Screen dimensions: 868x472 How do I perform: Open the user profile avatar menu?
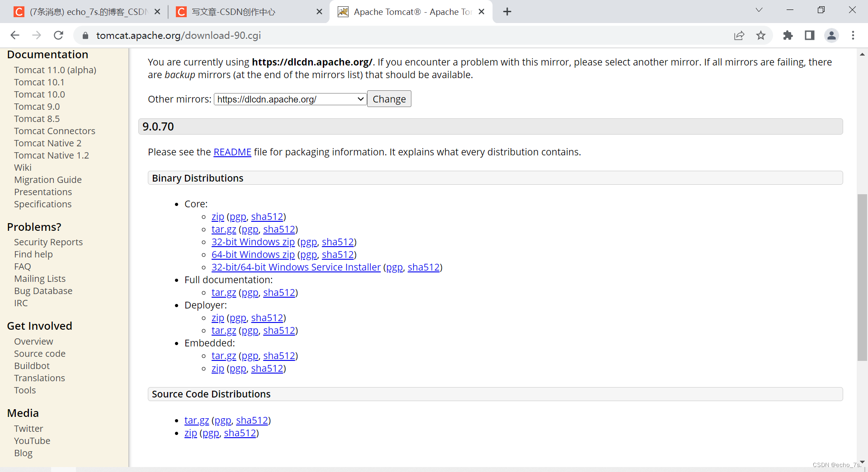pos(831,35)
